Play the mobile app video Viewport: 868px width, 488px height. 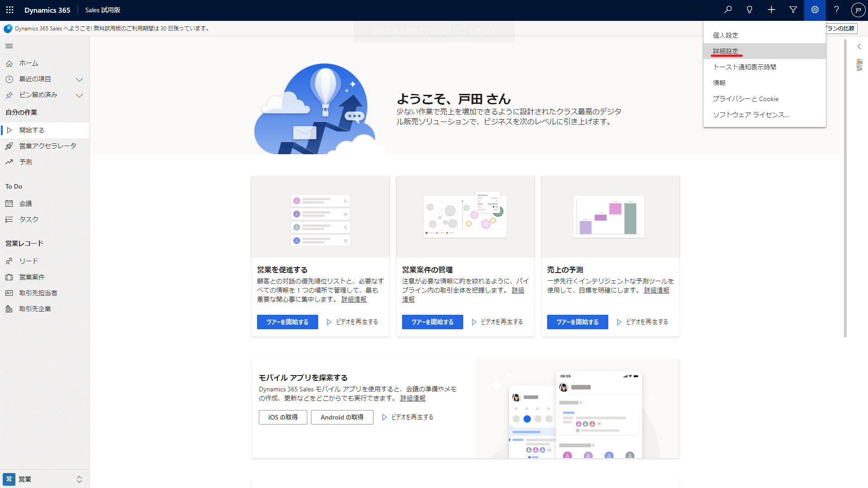[407, 417]
